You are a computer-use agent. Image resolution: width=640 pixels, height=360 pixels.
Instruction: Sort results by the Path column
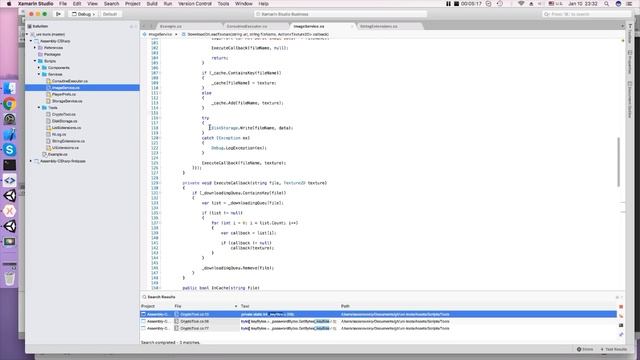coord(478,306)
